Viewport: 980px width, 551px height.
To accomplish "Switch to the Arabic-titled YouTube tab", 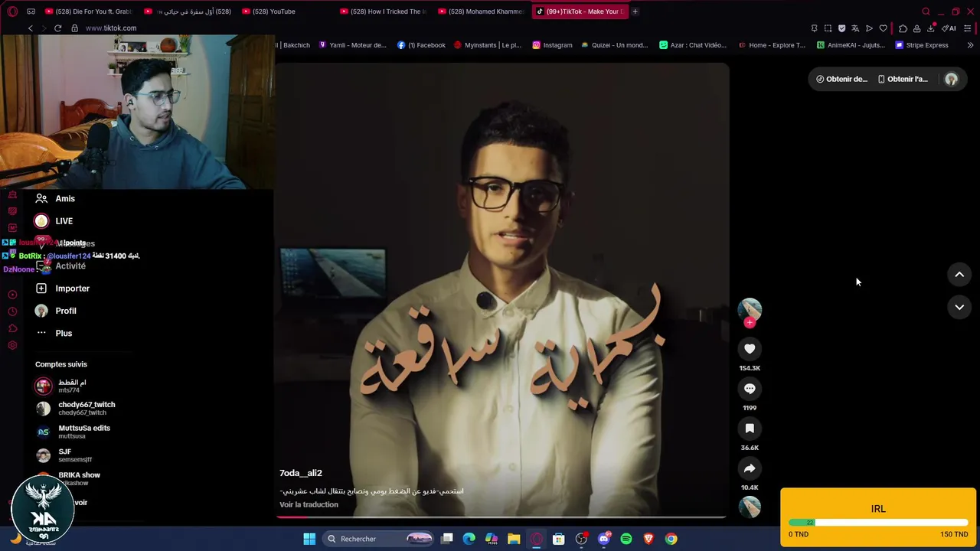I will pyautogui.click(x=188, y=11).
